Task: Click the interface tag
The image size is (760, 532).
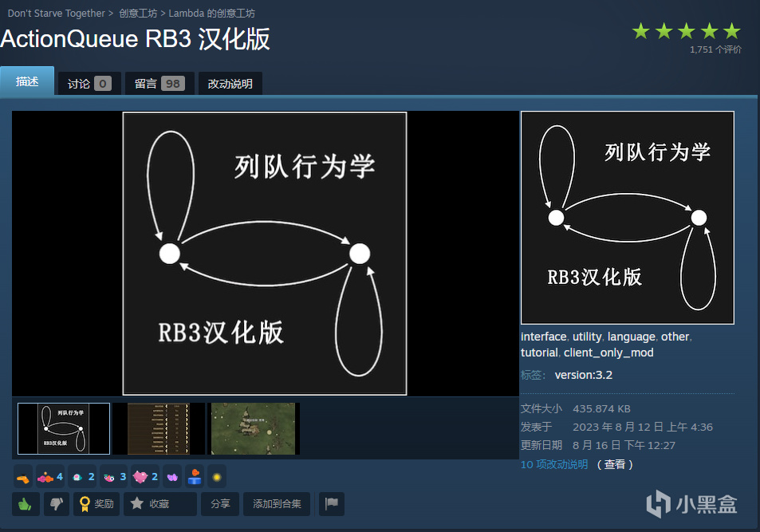Action: click(543, 337)
